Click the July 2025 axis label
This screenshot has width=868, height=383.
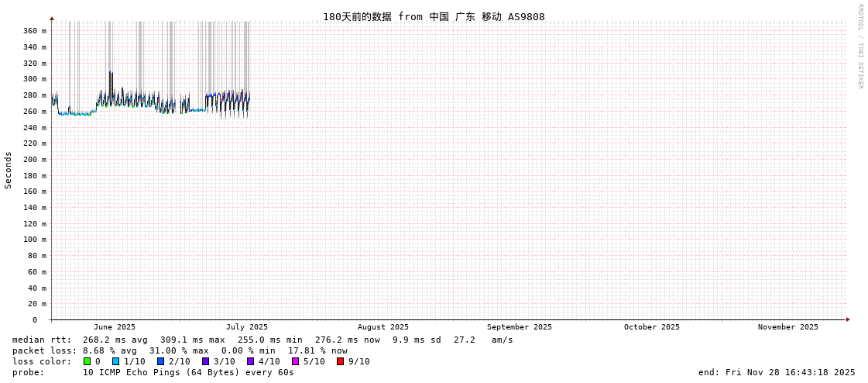pyautogui.click(x=246, y=327)
